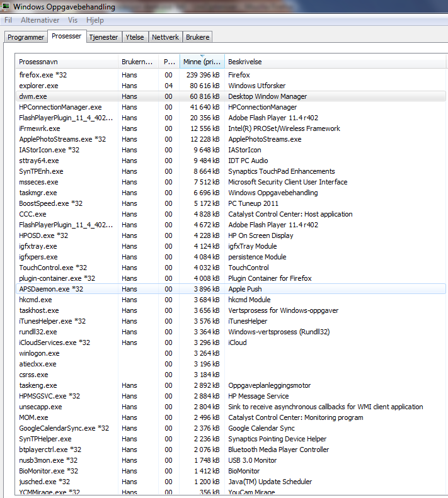Select taskmgr.exe process
The height and width of the screenshot is (498, 448).
click(231, 193)
